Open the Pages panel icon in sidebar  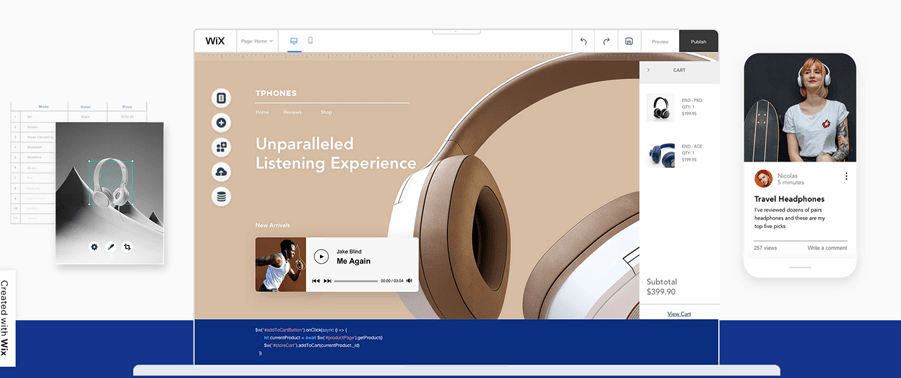221,98
